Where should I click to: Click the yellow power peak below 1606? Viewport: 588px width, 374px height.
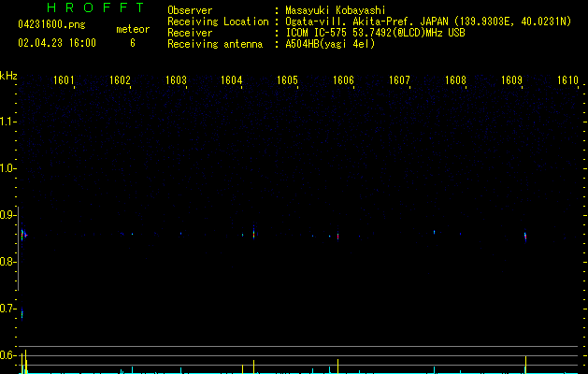[x=337, y=367]
